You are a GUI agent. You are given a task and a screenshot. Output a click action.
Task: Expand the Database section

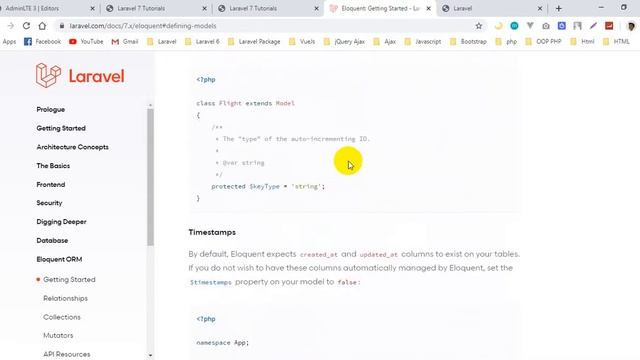coord(52,240)
